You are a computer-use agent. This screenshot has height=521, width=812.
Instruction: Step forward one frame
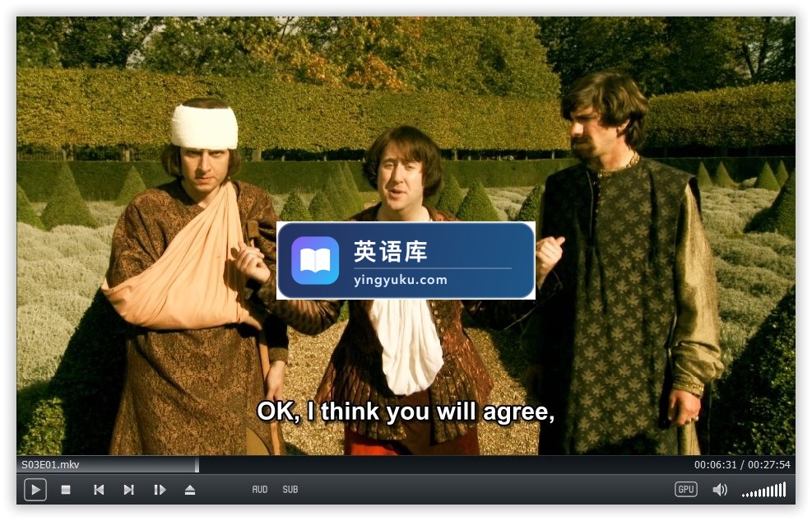click(160, 490)
